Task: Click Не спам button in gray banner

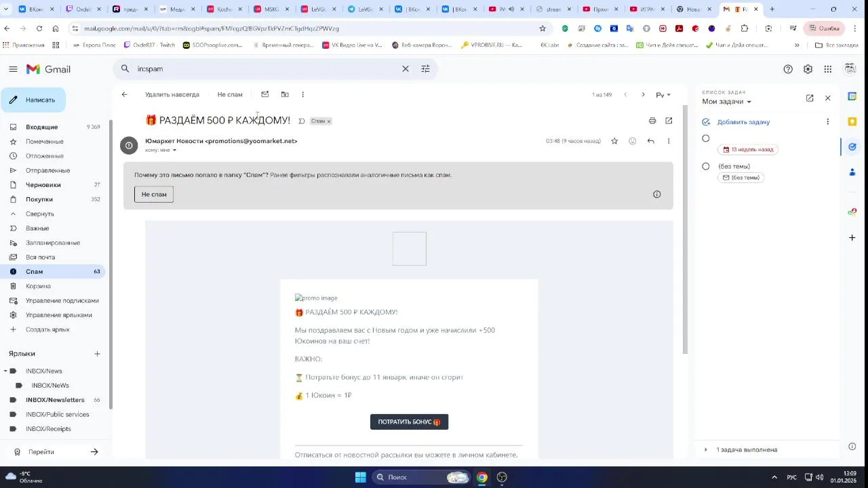Action: [x=154, y=195]
